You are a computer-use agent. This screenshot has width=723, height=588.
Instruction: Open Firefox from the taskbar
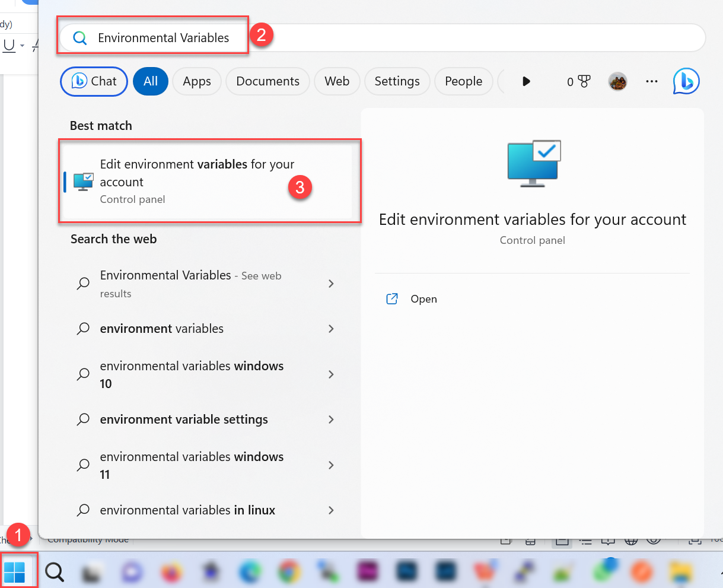pos(171,571)
